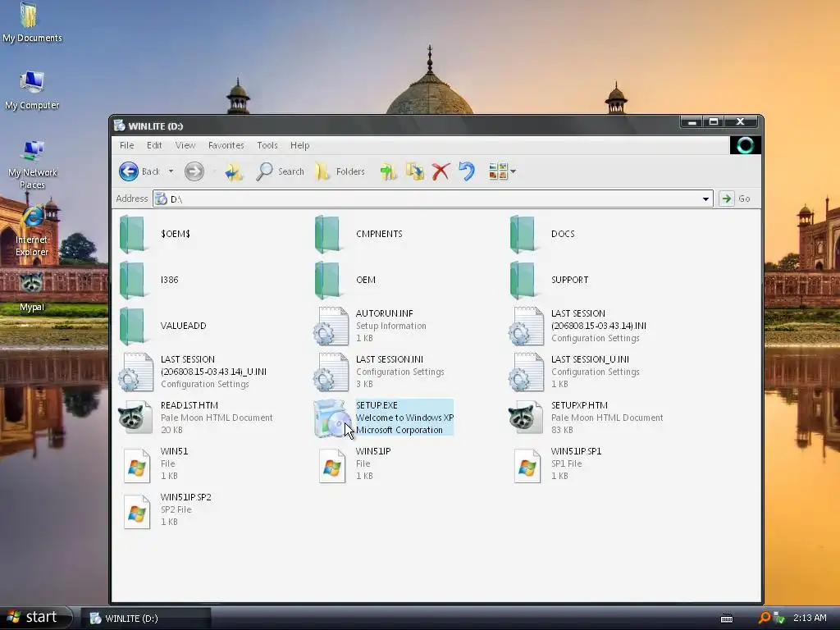Select My Network Places desktop icon
The image size is (840, 630).
tap(32, 164)
